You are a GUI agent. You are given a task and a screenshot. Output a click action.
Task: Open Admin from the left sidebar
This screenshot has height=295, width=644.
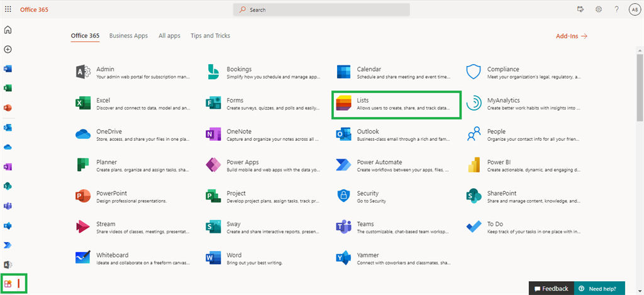tap(8, 265)
